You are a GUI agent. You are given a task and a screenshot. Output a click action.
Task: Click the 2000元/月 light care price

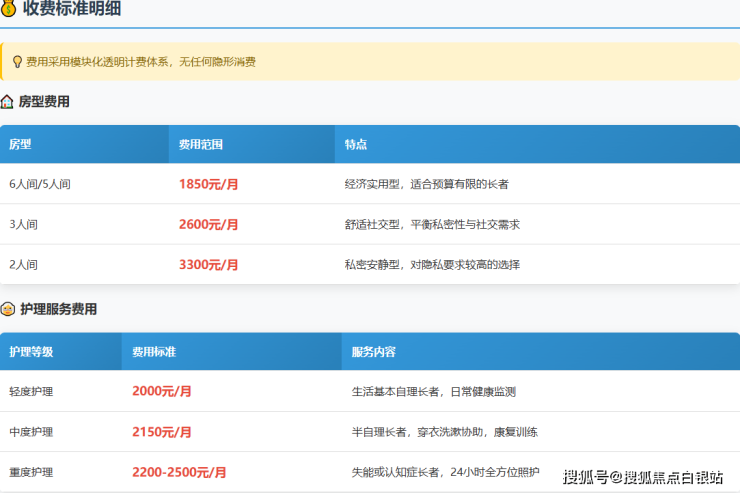(x=161, y=391)
